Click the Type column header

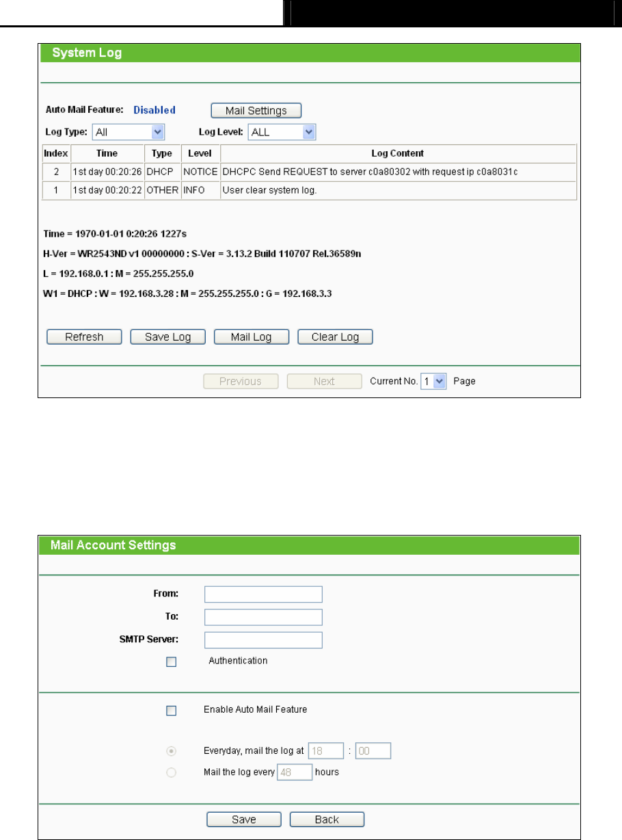pyautogui.click(x=162, y=153)
